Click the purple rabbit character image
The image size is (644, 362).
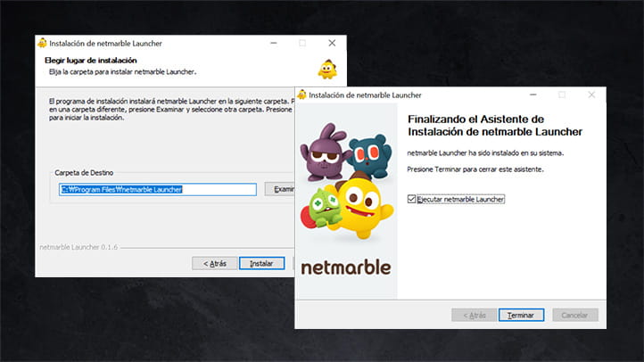(x=325, y=152)
